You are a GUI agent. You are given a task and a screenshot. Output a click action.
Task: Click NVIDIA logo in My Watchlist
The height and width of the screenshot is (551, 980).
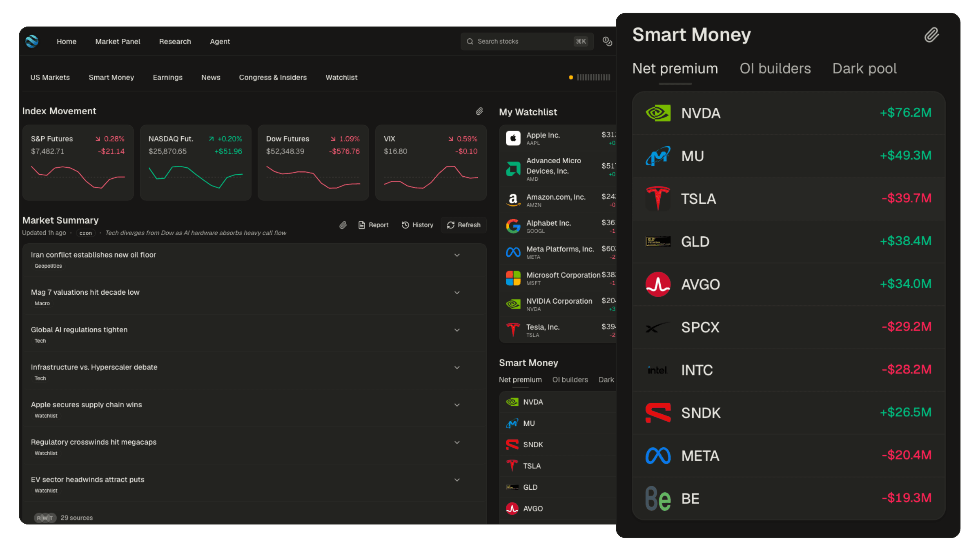(x=513, y=304)
